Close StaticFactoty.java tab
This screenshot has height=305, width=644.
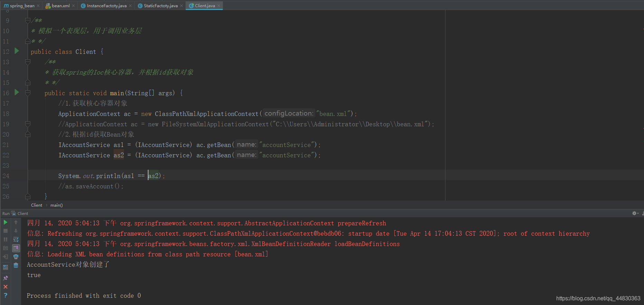(x=181, y=6)
